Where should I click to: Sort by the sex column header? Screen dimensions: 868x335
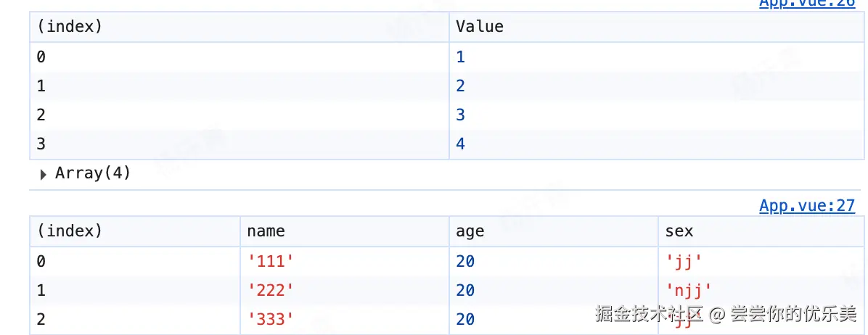point(679,231)
